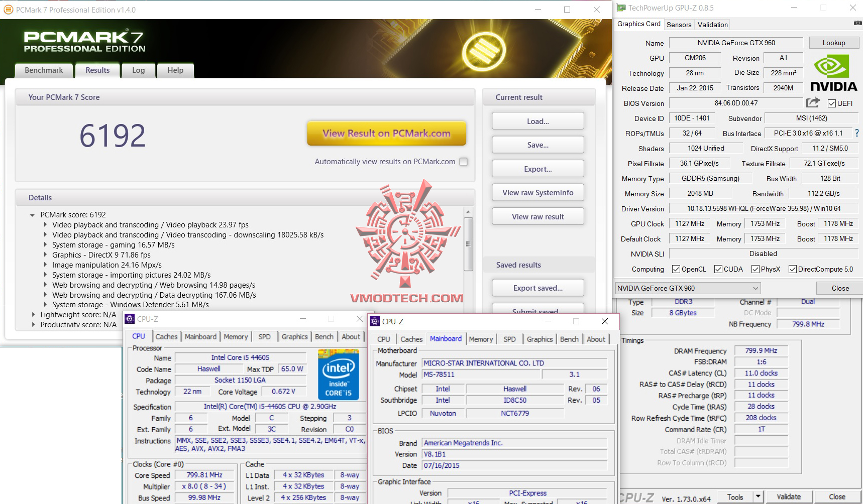Click the app icon of the CPU-Z window showing the Mainboard tab
Image resolution: width=863 pixels, height=504 pixels.
pos(375,321)
